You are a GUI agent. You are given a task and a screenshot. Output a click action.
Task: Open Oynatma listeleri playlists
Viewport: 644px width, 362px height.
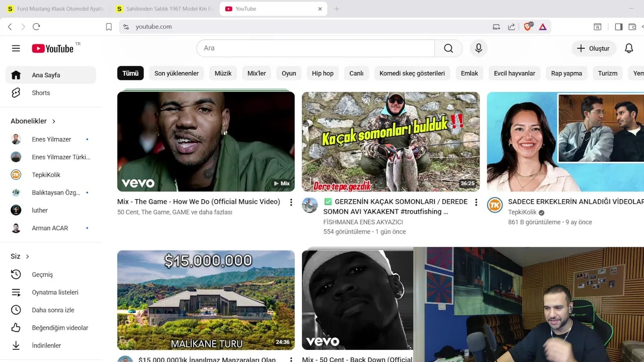[51, 292]
